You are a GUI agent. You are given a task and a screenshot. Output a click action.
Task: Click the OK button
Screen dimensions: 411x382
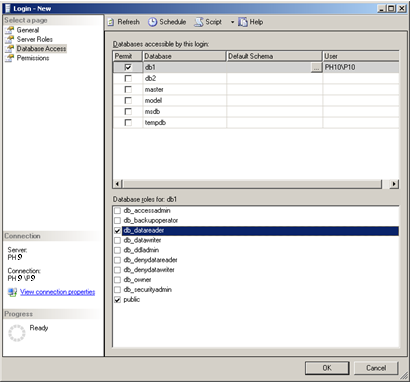(x=327, y=368)
